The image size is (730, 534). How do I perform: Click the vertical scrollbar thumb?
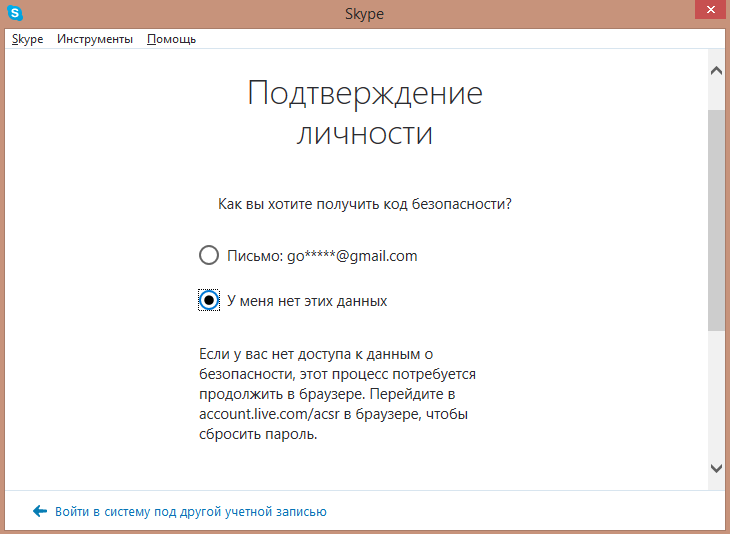716,220
